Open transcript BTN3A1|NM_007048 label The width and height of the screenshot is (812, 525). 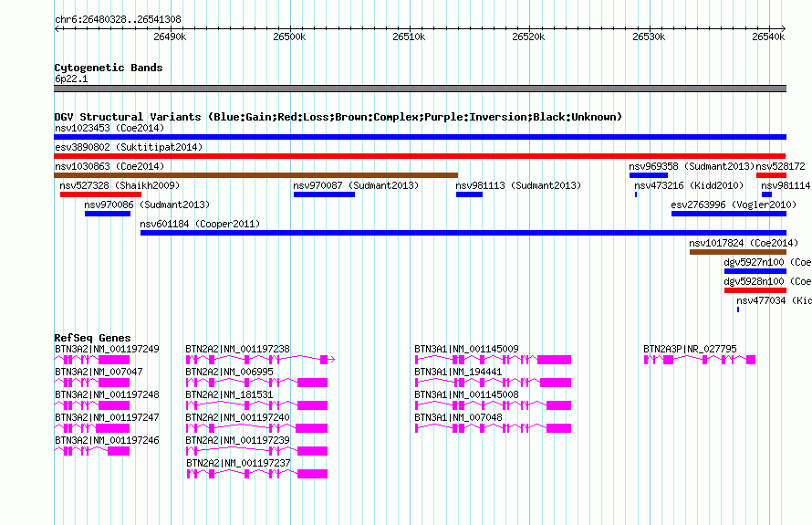458,418
